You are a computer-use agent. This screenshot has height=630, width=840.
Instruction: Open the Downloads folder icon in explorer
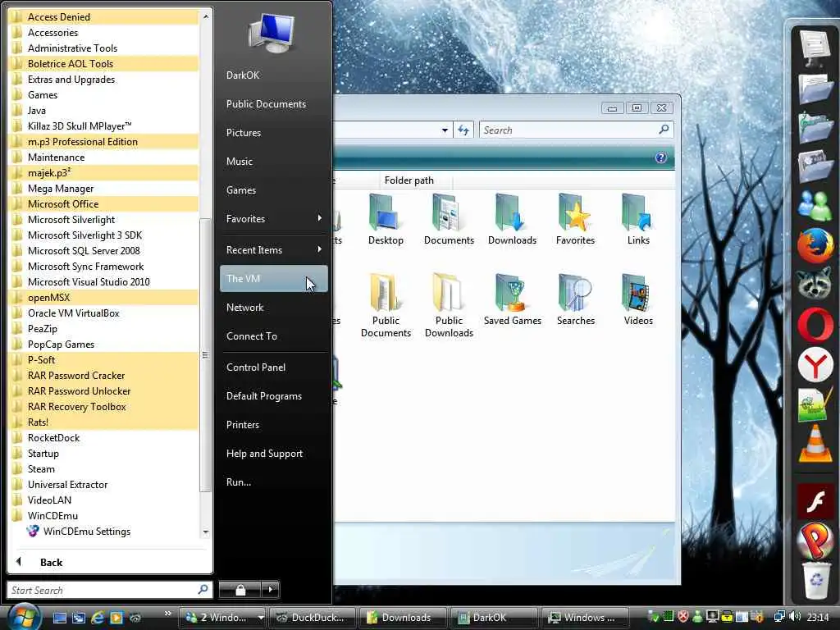tap(512, 220)
